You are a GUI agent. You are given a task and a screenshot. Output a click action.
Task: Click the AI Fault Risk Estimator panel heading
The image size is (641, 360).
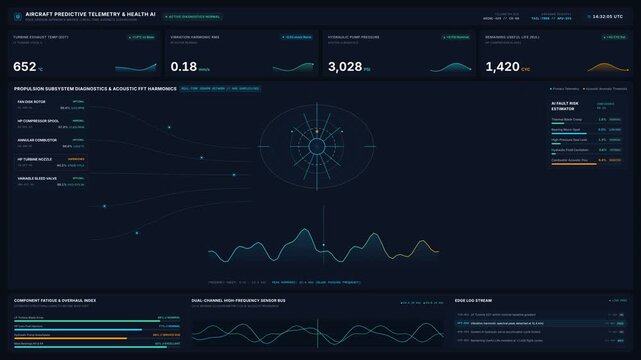565,106
